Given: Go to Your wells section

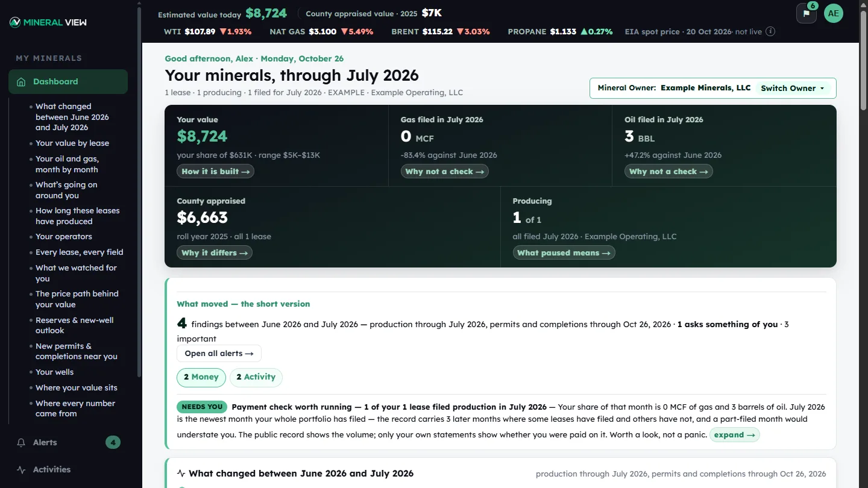Looking at the screenshot, I should point(55,372).
